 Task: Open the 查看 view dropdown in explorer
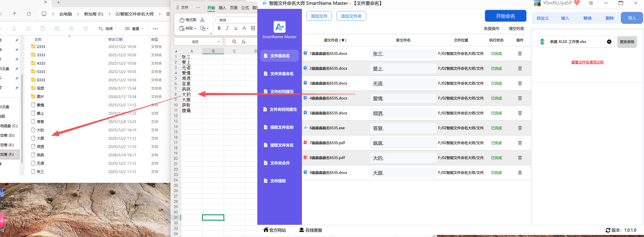134,29
